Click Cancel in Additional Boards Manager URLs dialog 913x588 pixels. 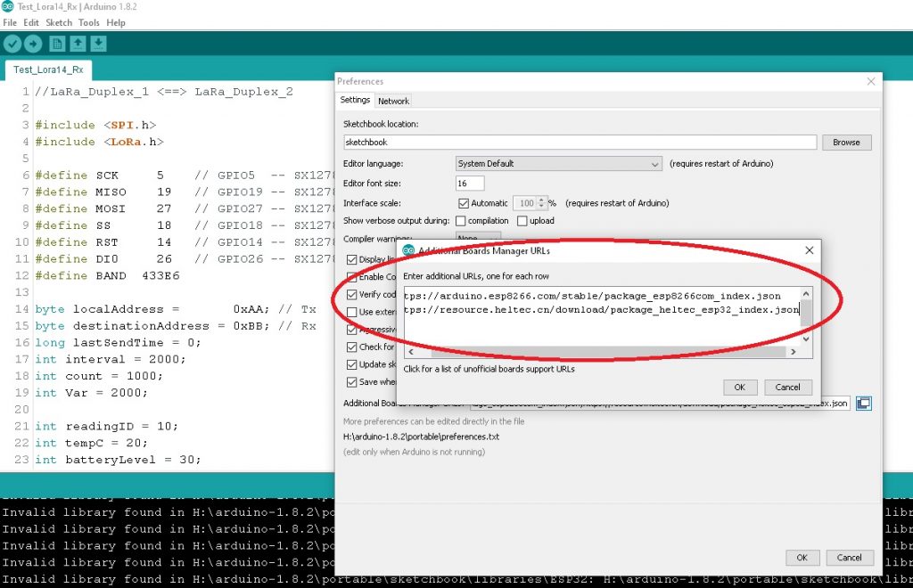(788, 388)
